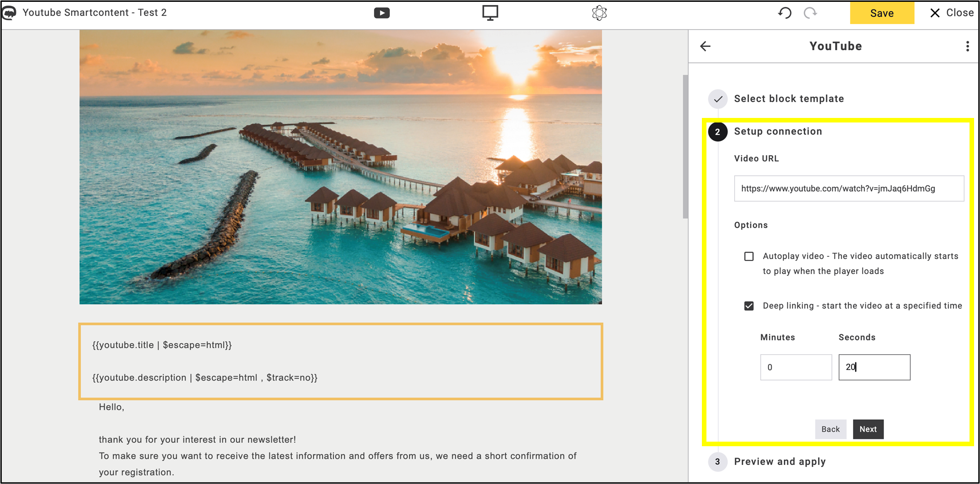The image size is (980, 484).
Task: Click the Next button in setup step
Action: pos(868,429)
